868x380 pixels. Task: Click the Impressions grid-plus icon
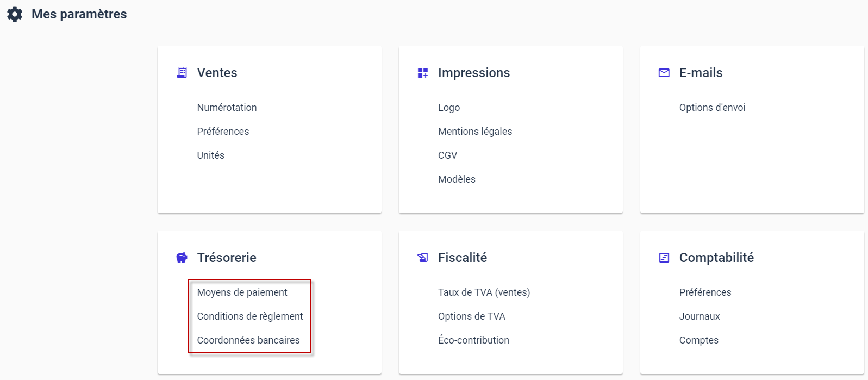click(x=423, y=73)
